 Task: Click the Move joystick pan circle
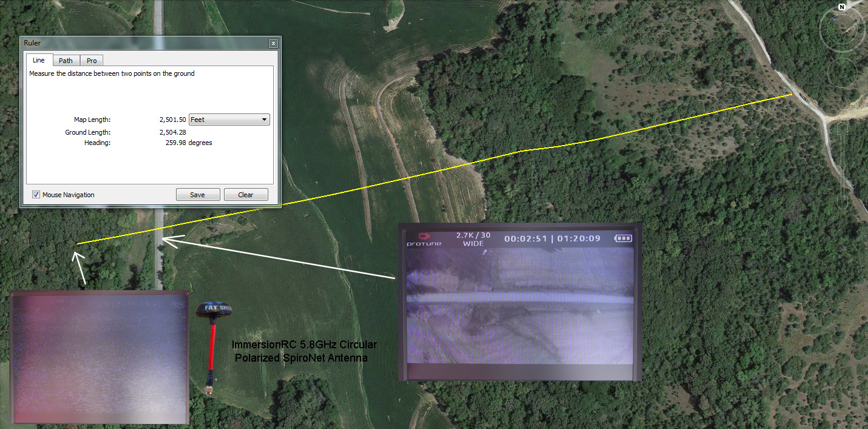[843, 72]
